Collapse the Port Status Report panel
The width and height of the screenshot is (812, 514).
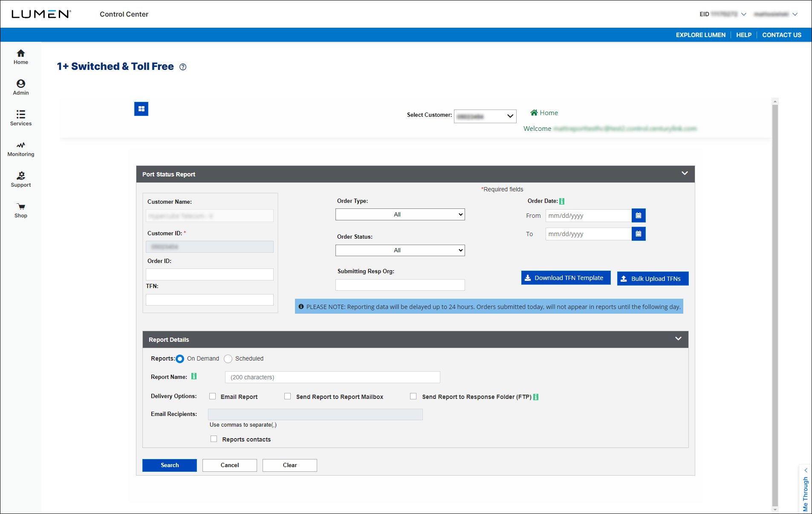(x=685, y=173)
